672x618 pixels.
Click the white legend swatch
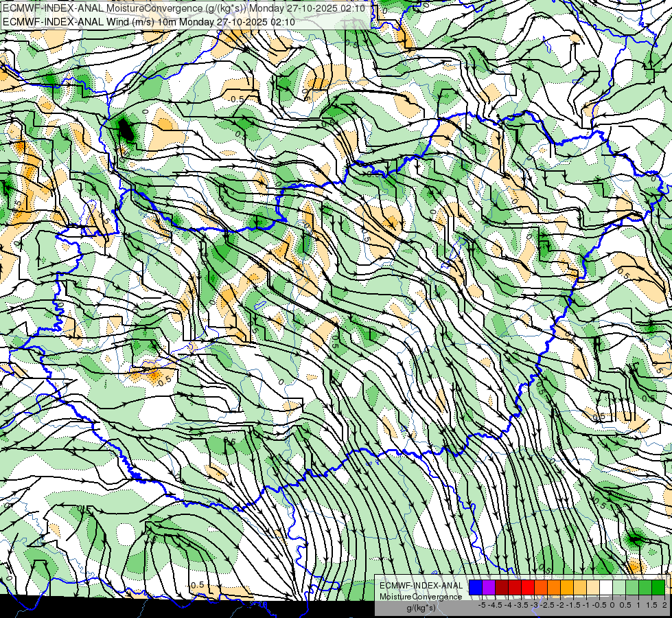pyautogui.click(x=606, y=588)
